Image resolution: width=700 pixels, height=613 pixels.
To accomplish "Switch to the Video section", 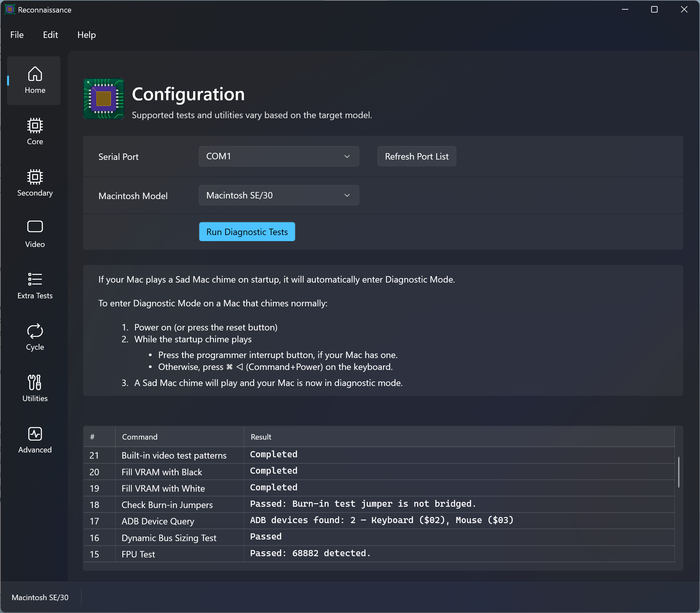I will click(35, 234).
